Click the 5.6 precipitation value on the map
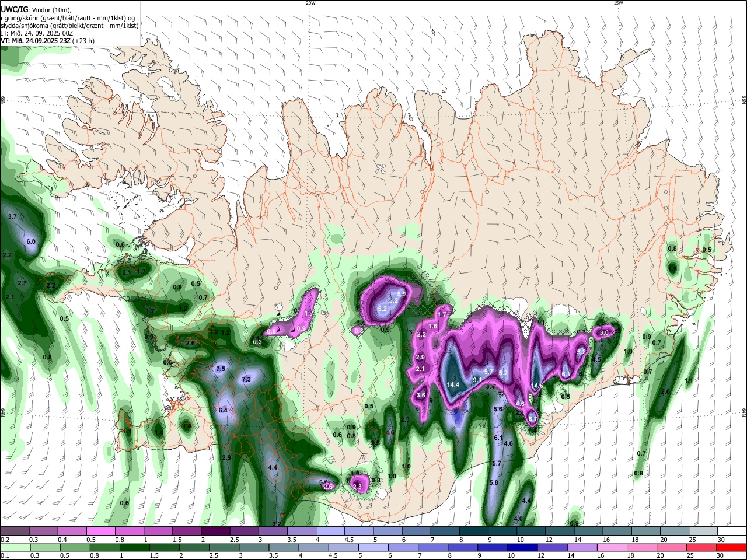Viewport: 747px width, 560px height. click(498, 409)
